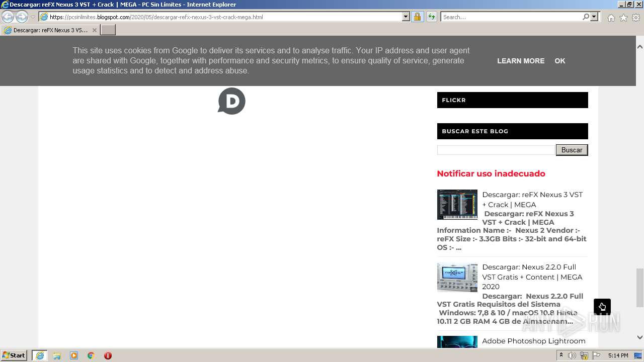
Task: Click the back-to-top hand icon button
Action: 602,307
